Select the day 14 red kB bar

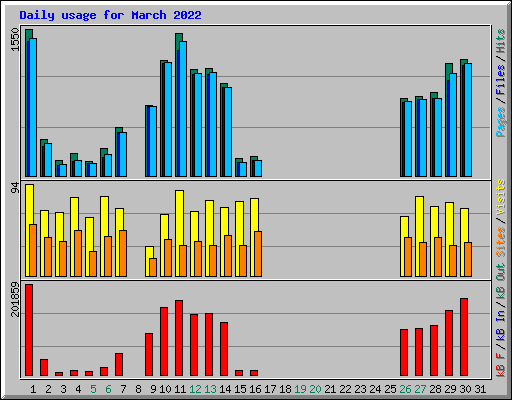(x=224, y=349)
